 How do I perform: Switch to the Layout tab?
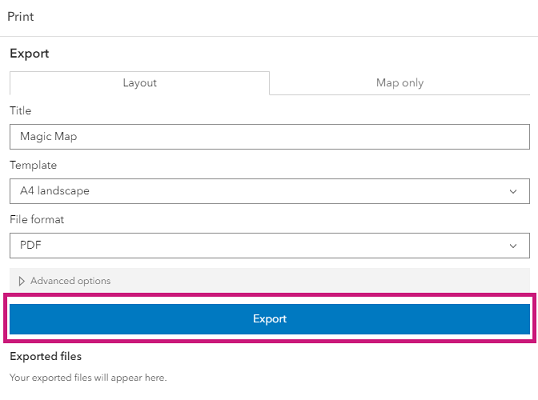pyautogui.click(x=140, y=83)
